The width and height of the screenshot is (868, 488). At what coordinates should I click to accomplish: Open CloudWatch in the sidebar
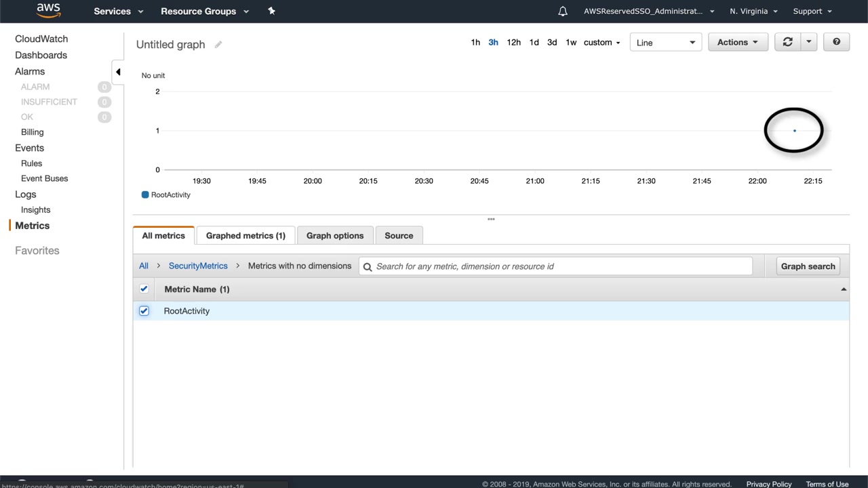click(41, 39)
